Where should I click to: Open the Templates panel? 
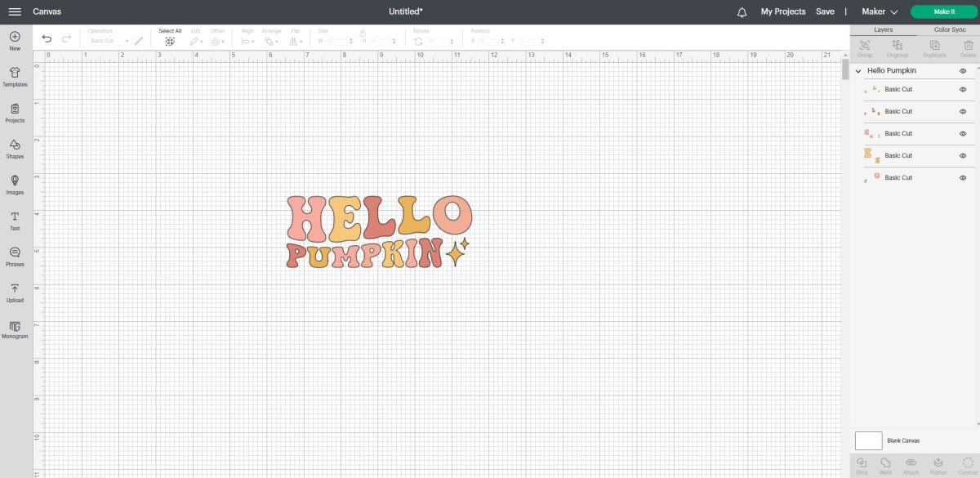point(15,77)
